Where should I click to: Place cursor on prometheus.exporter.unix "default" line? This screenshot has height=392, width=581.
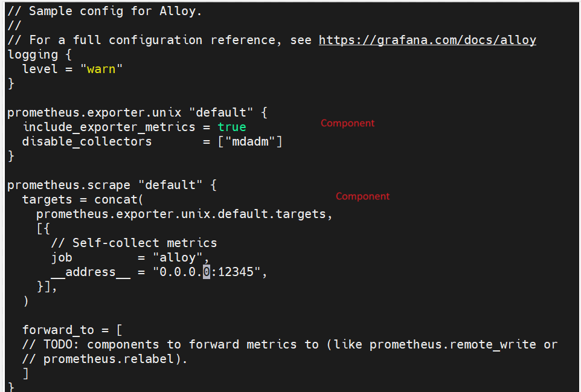[137, 112]
